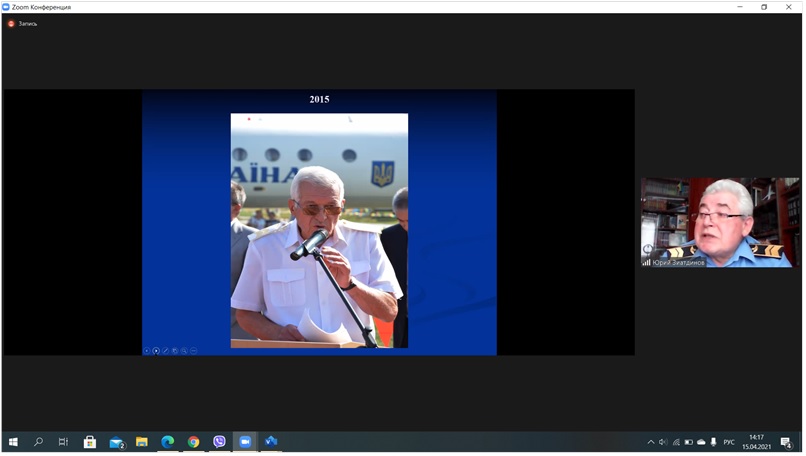Launch Viber from the taskbar

[x=219, y=441]
